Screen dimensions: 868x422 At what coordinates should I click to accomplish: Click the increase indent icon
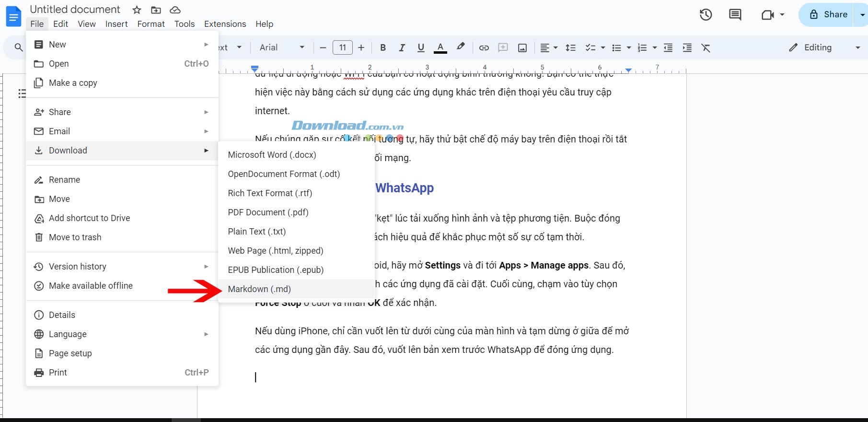click(x=687, y=47)
